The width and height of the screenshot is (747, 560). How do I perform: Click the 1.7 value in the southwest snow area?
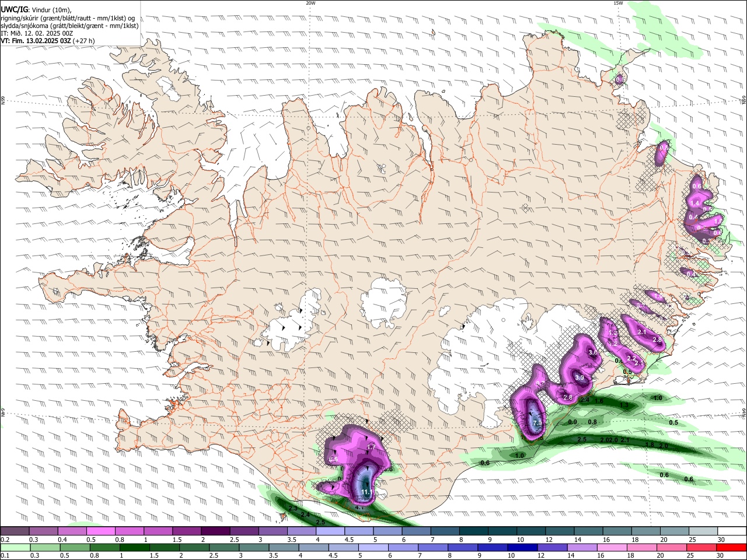pyautogui.click(x=371, y=447)
